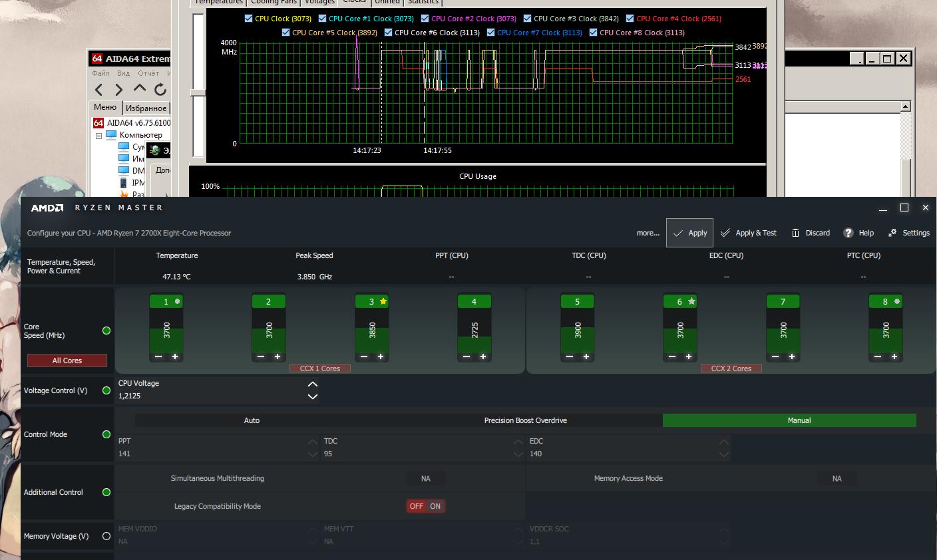Go back using AIDA64 left arrow

coord(99,90)
